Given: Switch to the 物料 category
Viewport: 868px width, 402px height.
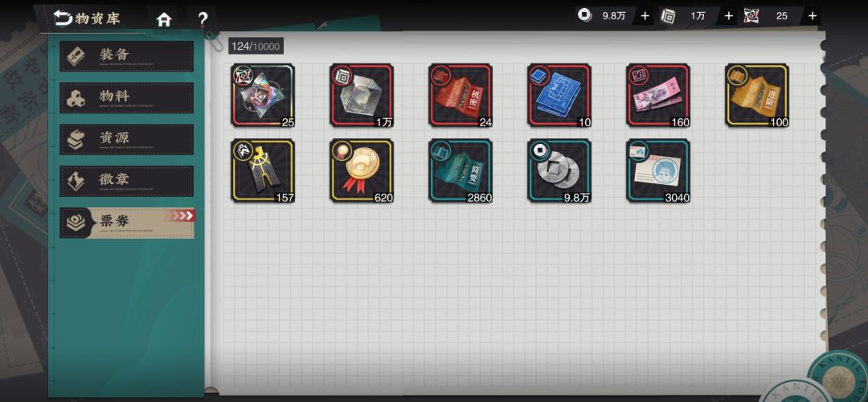Looking at the screenshot, I should click(x=127, y=97).
